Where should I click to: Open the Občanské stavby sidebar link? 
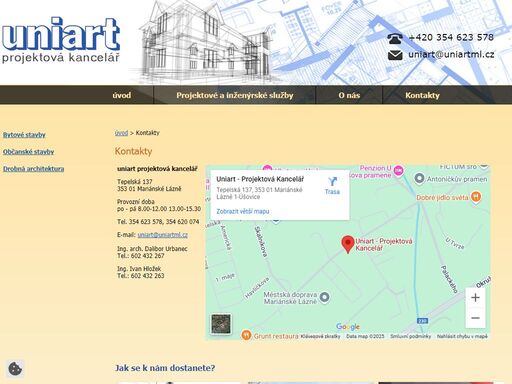(28, 152)
